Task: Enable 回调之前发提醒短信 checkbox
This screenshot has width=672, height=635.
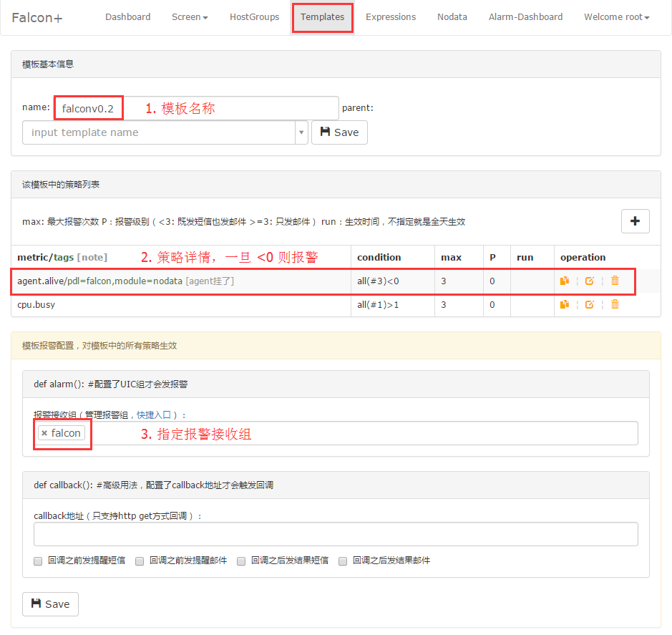Action: tap(38, 561)
